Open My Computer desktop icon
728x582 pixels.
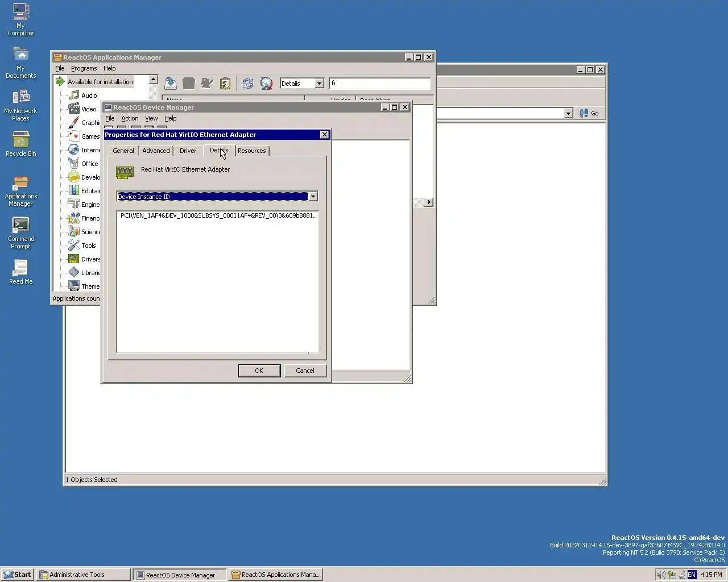(20, 19)
